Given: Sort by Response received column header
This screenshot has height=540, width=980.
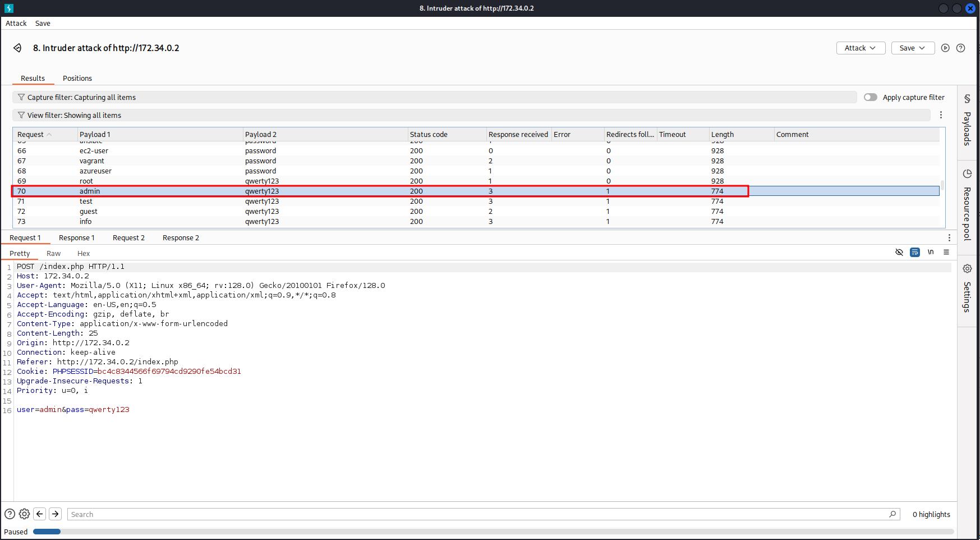Looking at the screenshot, I should point(519,134).
